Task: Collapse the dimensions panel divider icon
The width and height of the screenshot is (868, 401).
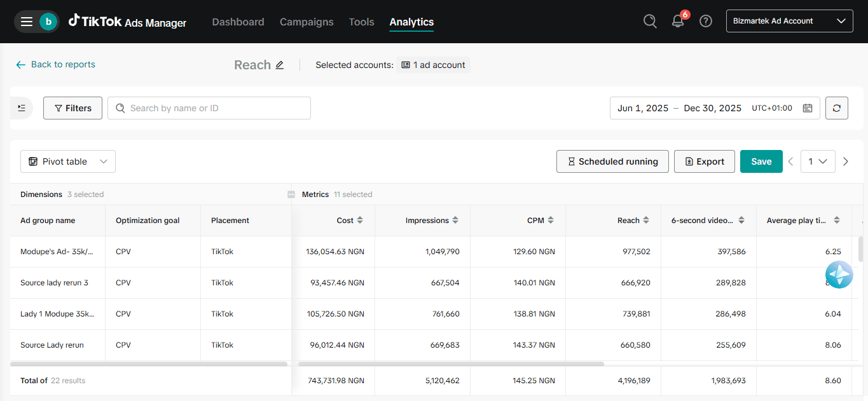Action: (x=291, y=194)
